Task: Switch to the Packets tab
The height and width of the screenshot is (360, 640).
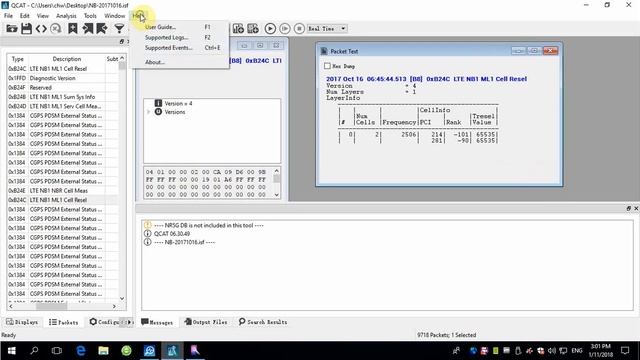Action: [x=63, y=322]
